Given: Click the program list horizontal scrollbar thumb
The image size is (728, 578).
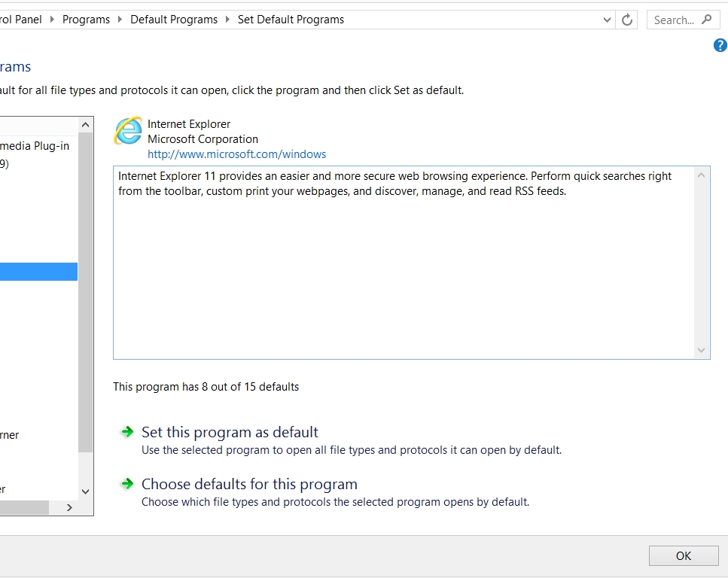Looking at the screenshot, I should click(24, 507).
